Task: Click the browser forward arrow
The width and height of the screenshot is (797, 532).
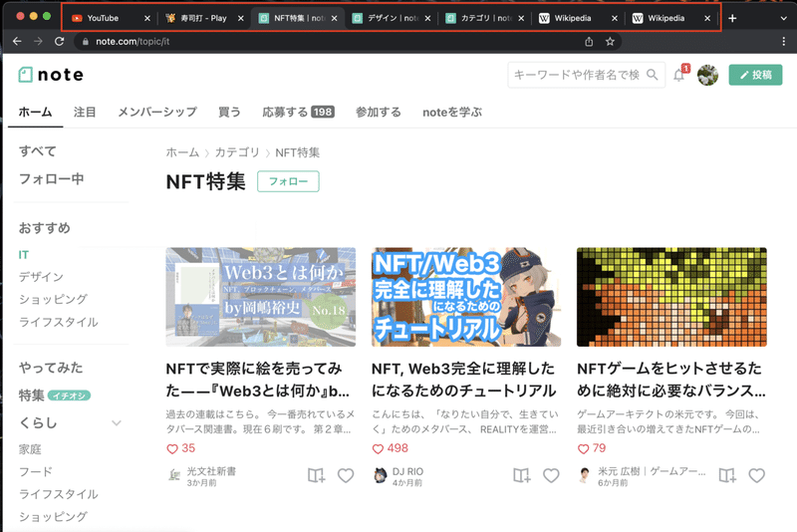Action: coord(38,41)
